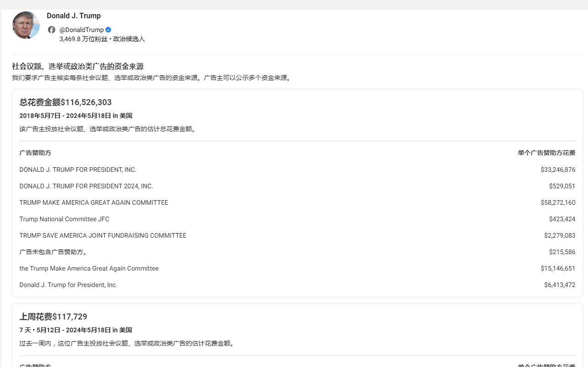Select TRUMP SAVE AMERICA JOINT FUNDRAISING COMMITTEE
The image size is (588, 367).
pyautogui.click(x=297, y=235)
